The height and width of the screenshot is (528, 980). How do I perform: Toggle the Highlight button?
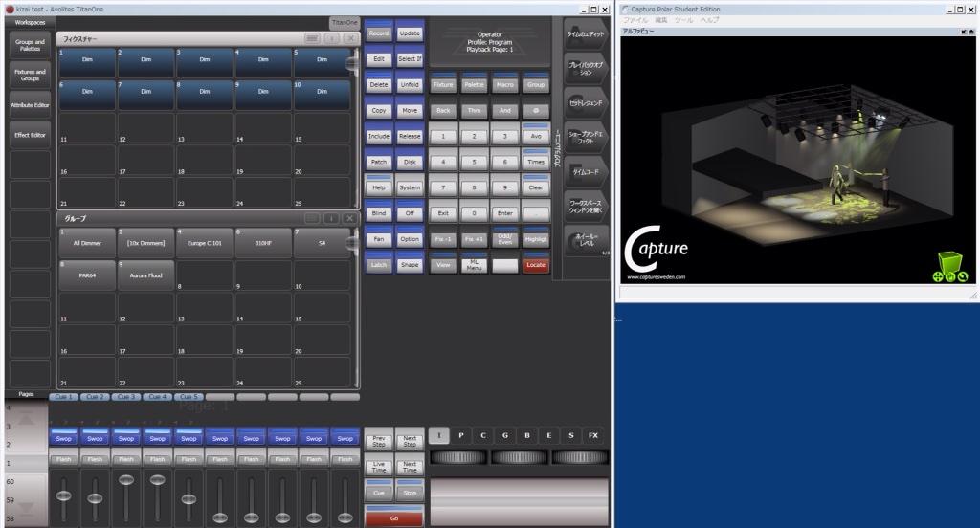[536, 239]
